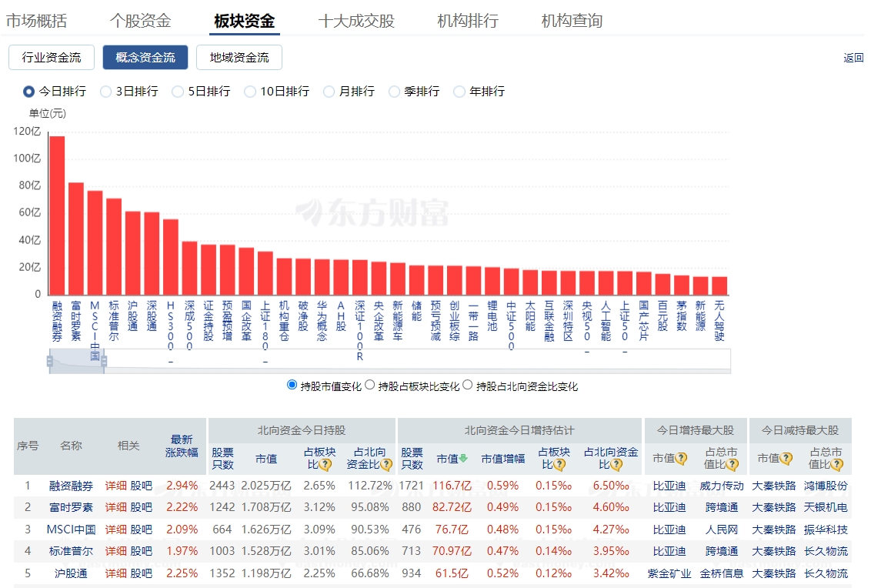Viewport: 871px width, 588px height.
Task: Sort table by 最新涨跌幅 column header
Action: [182, 446]
